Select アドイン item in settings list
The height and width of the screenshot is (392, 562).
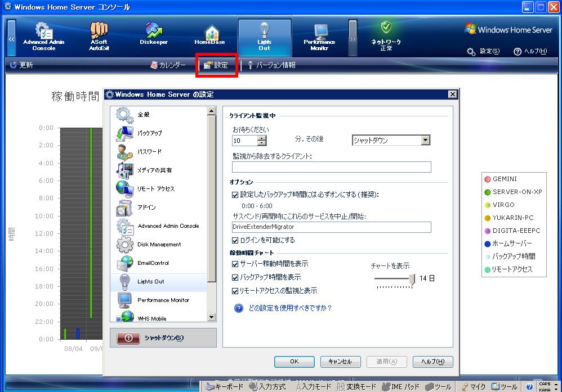(159, 208)
